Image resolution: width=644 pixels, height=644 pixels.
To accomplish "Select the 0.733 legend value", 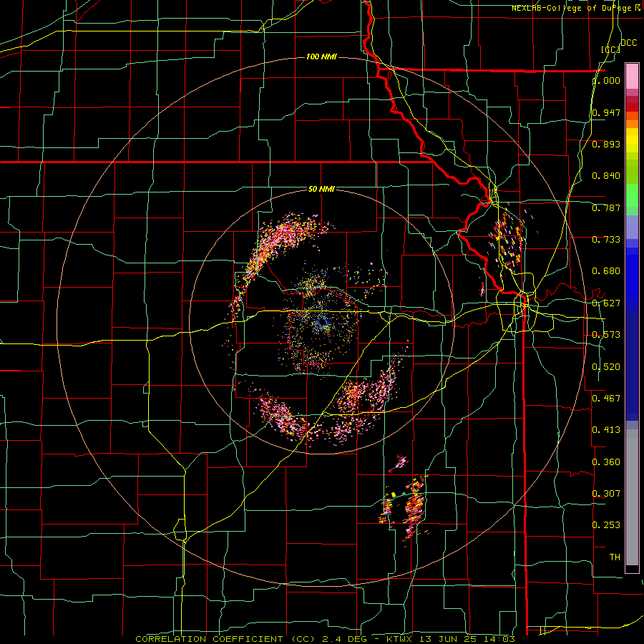I will [606, 240].
